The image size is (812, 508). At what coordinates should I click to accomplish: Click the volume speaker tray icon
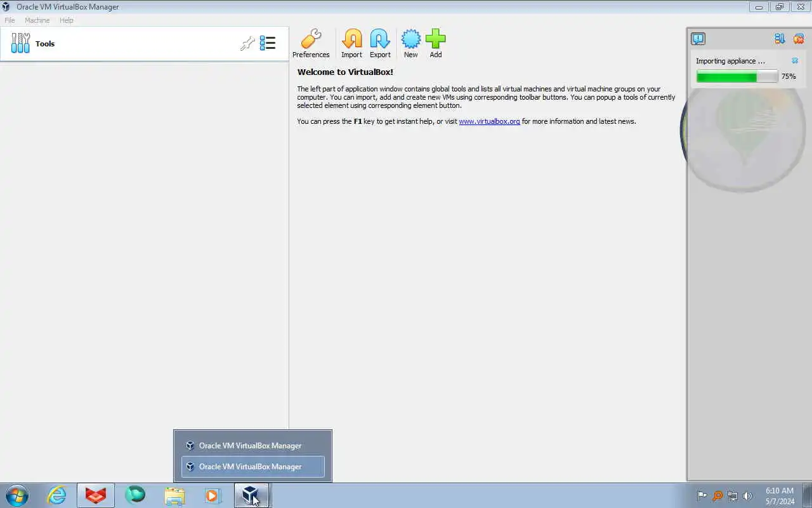click(x=747, y=496)
